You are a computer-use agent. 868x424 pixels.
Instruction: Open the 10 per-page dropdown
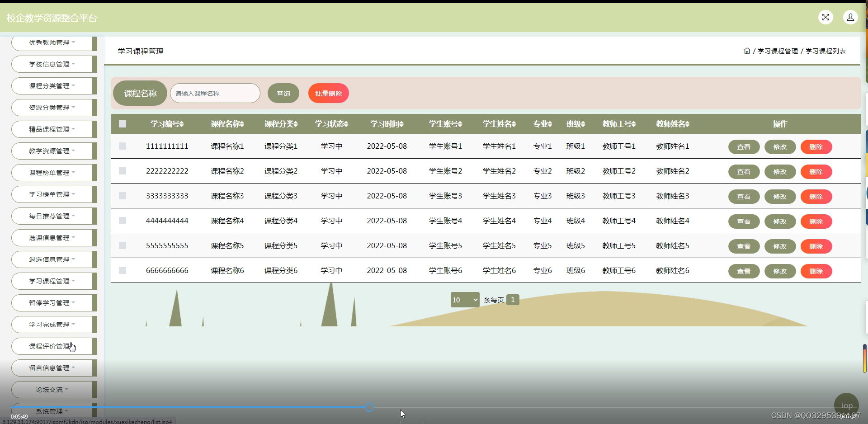coord(465,300)
